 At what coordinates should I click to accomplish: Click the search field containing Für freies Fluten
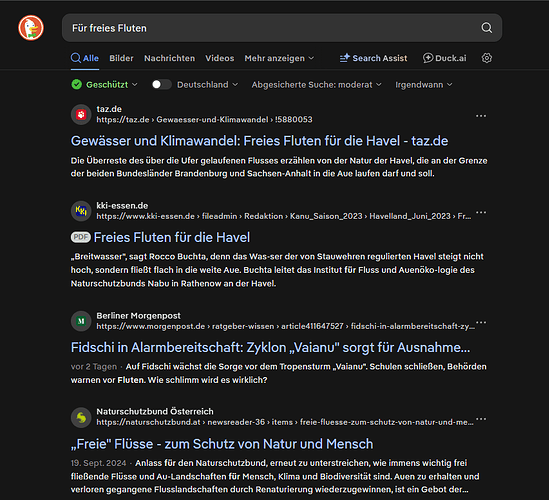coord(282,28)
